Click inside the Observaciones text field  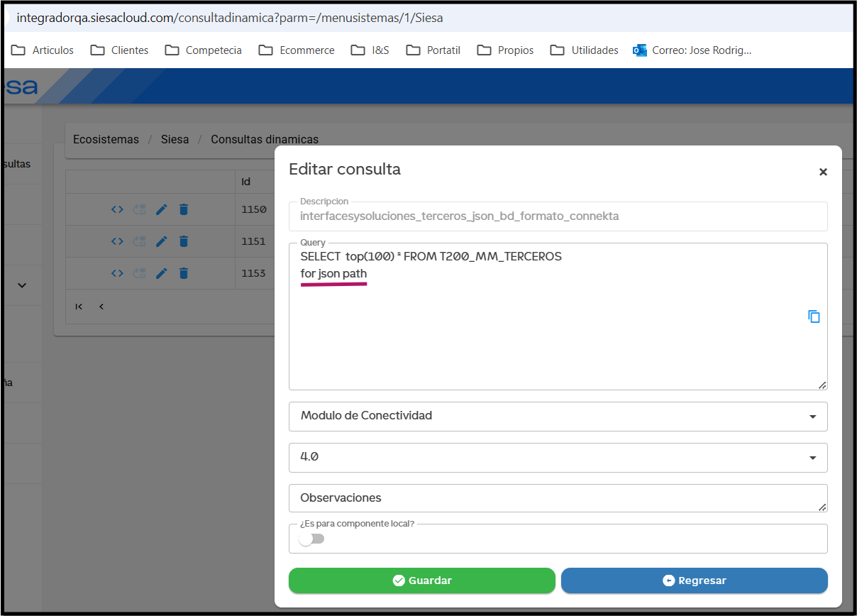coord(497,497)
